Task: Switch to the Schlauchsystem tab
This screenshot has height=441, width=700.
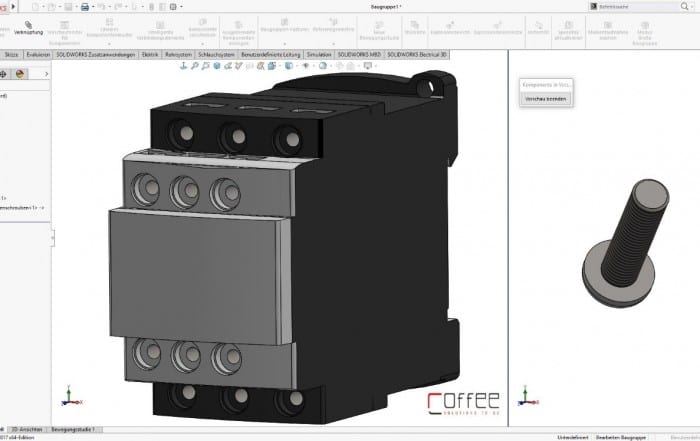Action: [x=216, y=54]
